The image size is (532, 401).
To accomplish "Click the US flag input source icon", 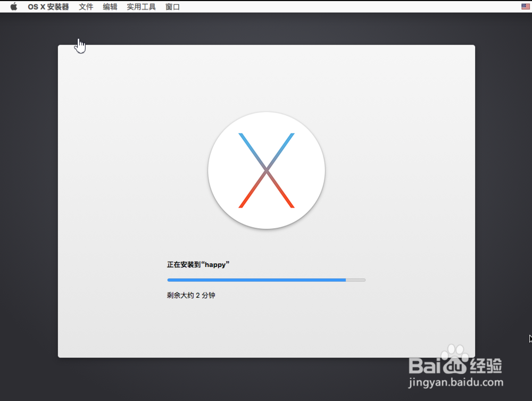I will point(525,6).
